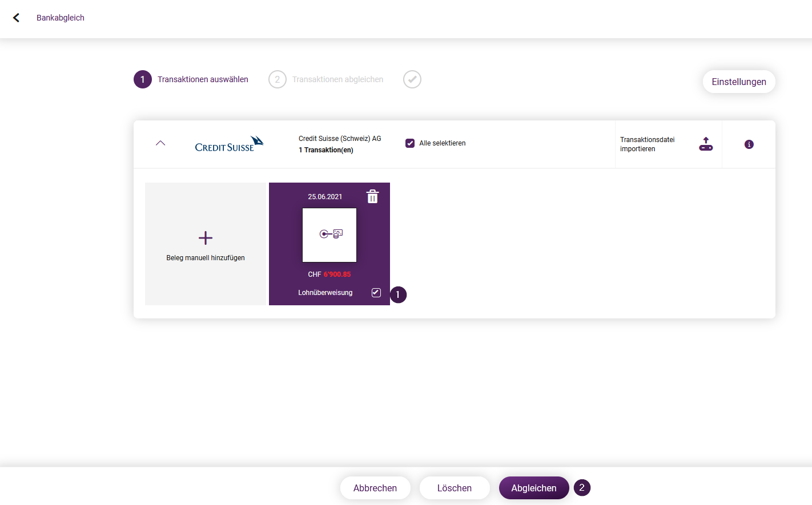Screen dimensions: 812x505
Task: Open the info icon for Credit Suisse
Action: (x=749, y=144)
